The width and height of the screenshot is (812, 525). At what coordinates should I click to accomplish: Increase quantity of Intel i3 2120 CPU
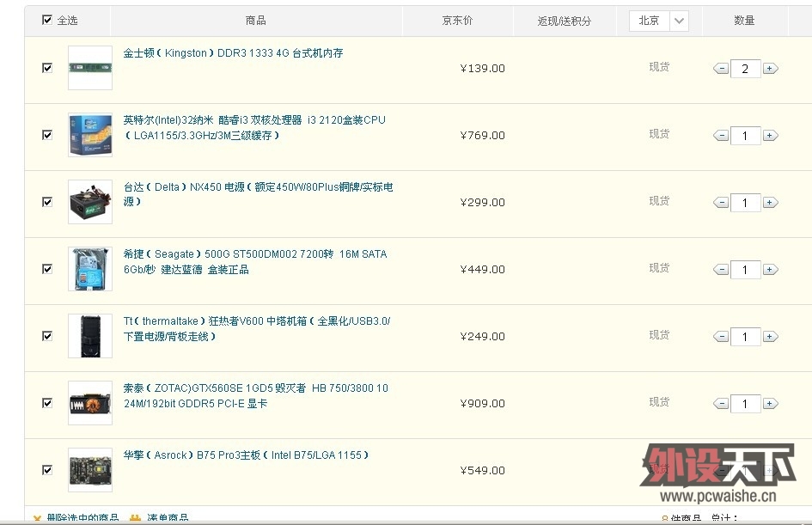pos(770,136)
